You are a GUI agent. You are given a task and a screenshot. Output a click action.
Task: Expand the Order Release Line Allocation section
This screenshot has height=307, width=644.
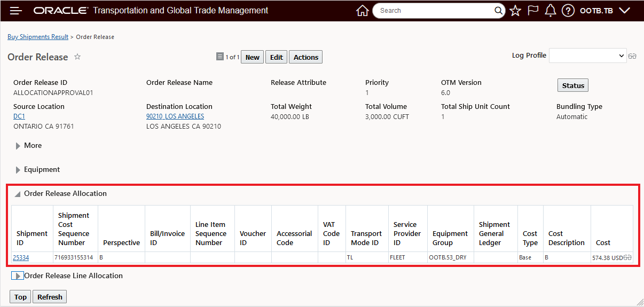(x=17, y=276)
